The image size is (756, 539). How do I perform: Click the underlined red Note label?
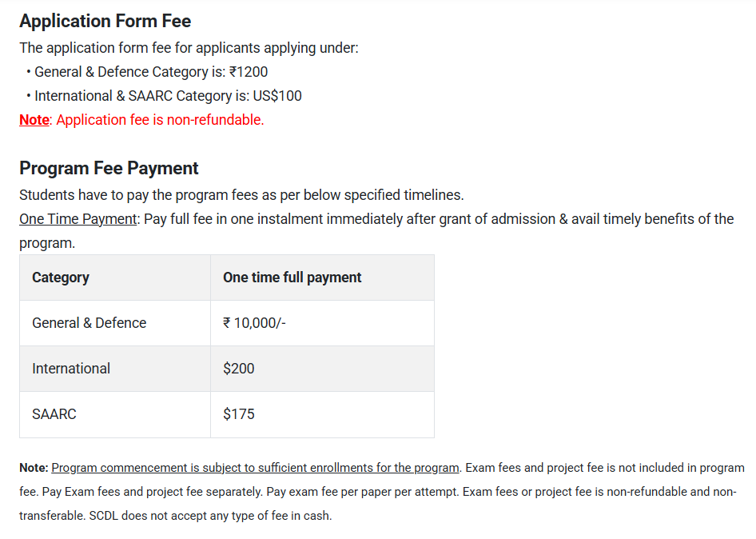click(x=34, y=120)
